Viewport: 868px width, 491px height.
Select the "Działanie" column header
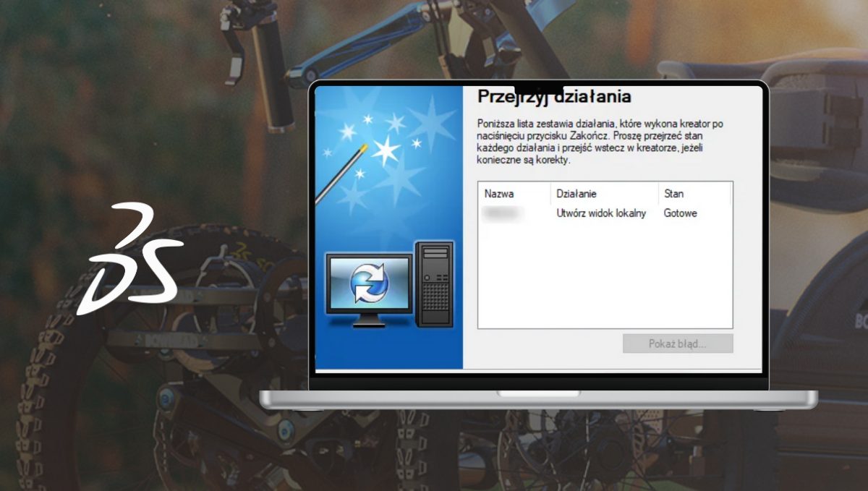(x=604, y=194)
